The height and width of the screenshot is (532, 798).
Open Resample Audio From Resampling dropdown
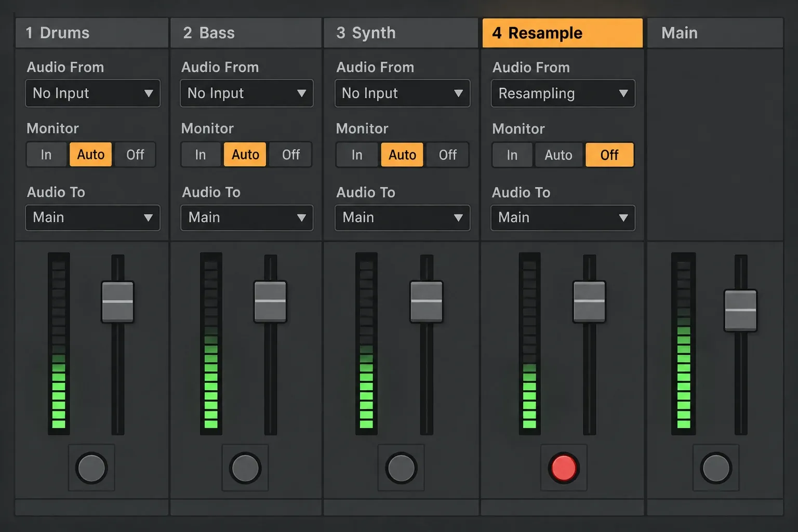[563, 94]
